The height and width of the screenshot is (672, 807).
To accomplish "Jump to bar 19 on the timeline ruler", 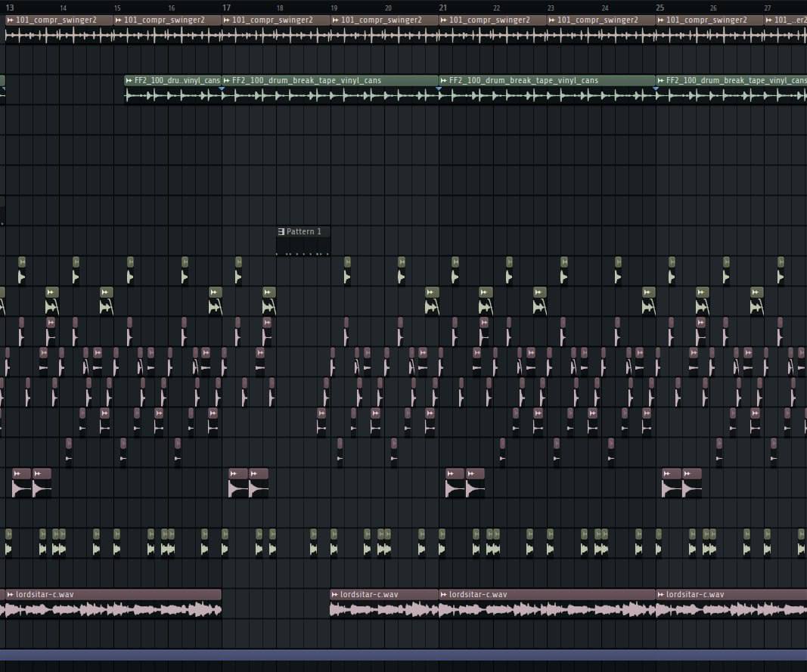I will pyautogui.click(x=334, y=8).
